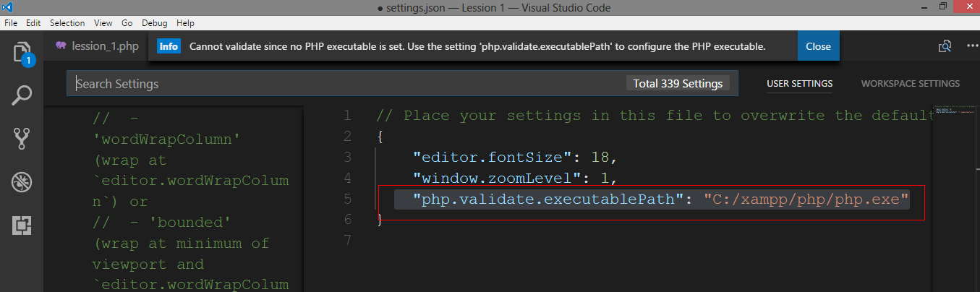Select the USER SETTINGS tab
Viewport: 980px width, 292px height.
point(799,84)
